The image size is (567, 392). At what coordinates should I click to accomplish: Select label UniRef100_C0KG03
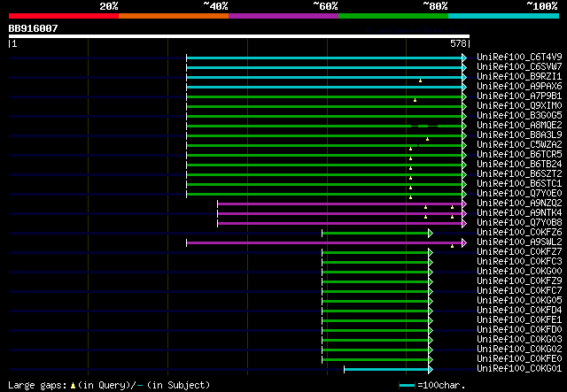coord(519,340)
